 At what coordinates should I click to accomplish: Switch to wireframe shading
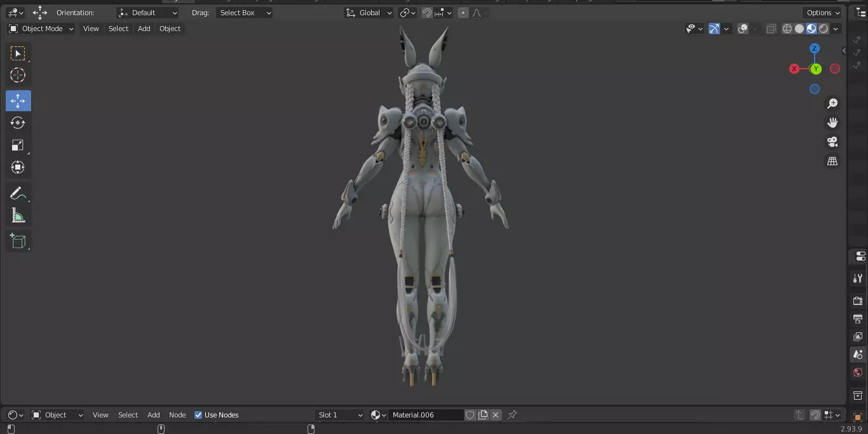click(787, 29)
